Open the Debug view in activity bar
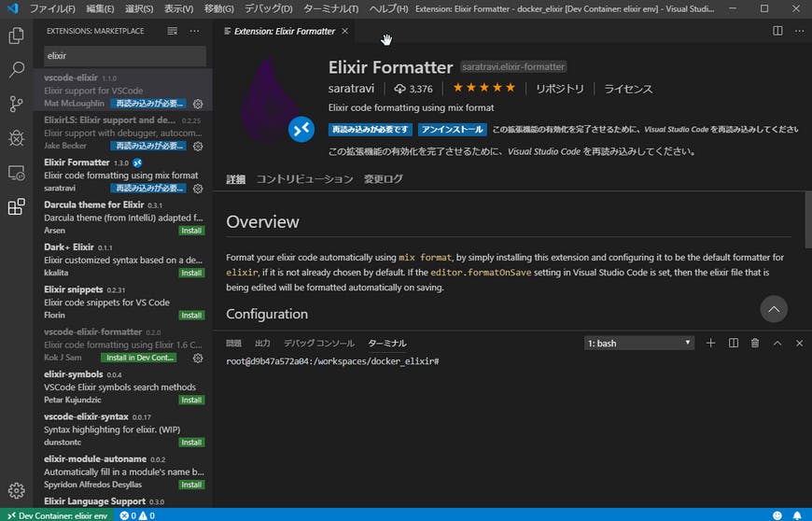 pyautogui.click(x=17, y=138)
